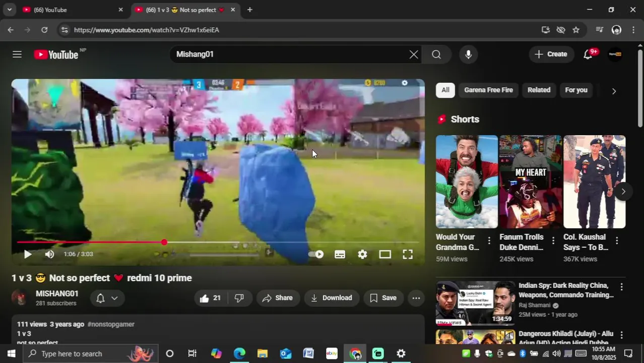
Task: Click the magnifier search button
Action: tap(436, 54)
